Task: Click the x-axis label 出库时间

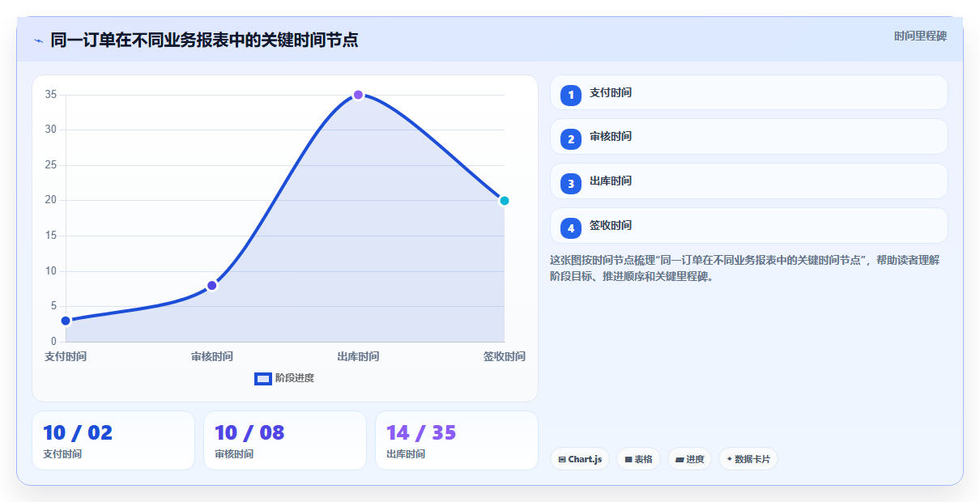Action: (358, 356)
